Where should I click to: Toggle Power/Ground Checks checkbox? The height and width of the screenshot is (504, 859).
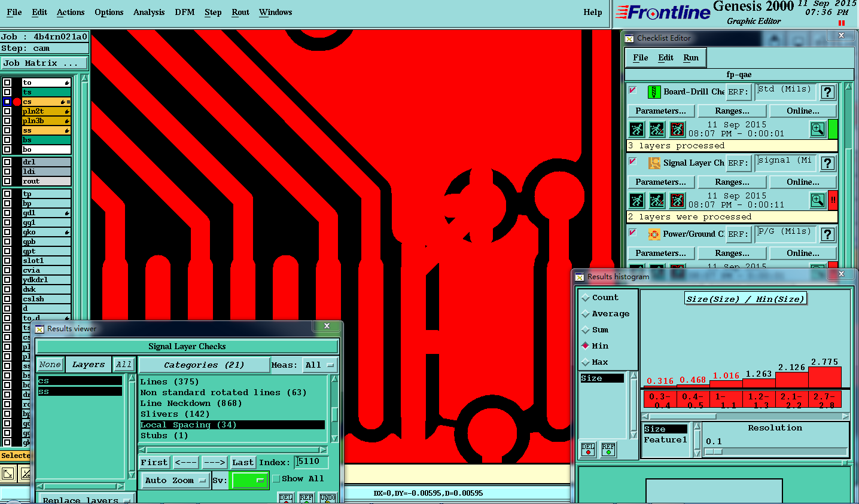(x=632, y=233)
